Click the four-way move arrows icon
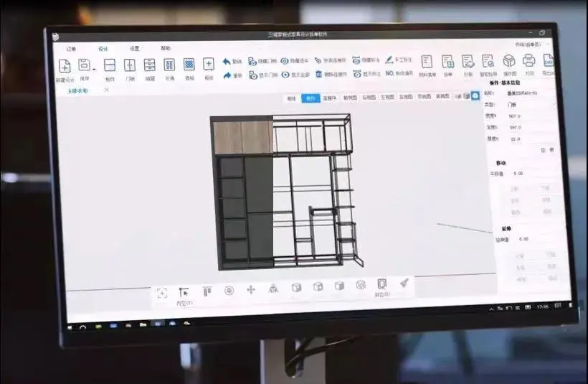588x384 pixels. point(251,290)
